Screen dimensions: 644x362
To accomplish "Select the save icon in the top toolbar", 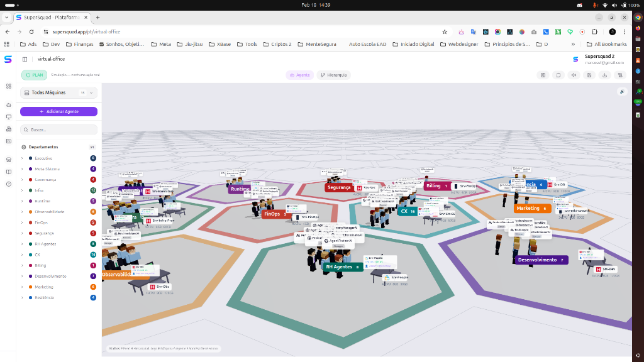I will tap(589, 75).
